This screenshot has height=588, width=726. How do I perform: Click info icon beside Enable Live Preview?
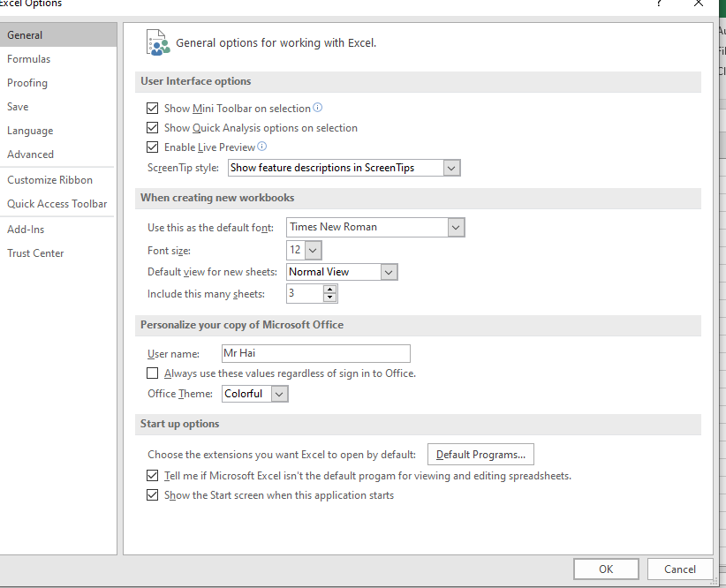(x=261, y=147)
